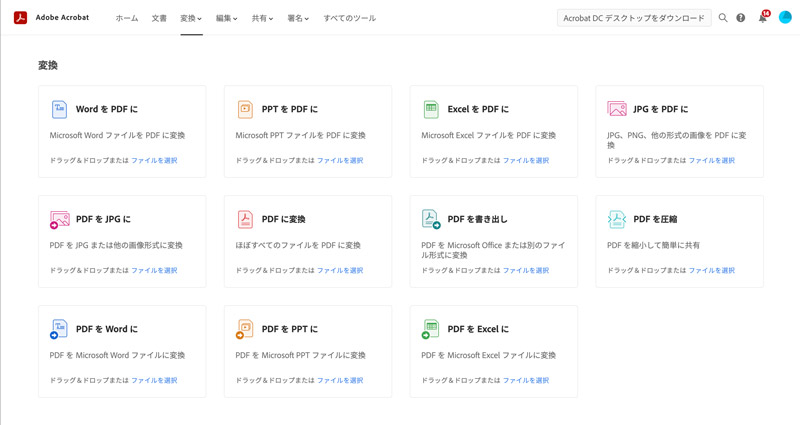Click ファイルを選択 in PDF を Word に card

point(154,380)
